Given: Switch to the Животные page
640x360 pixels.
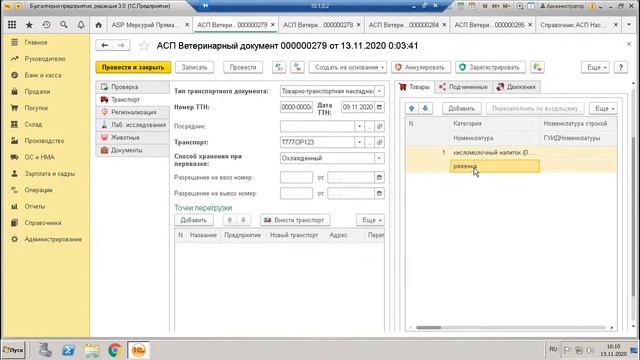Looking at the screenshot, I should [x=133, y=137].
